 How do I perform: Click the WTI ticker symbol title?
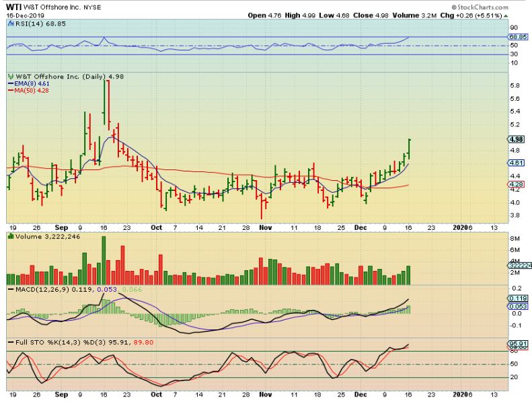pyautogui.click(x=13, y=7)
